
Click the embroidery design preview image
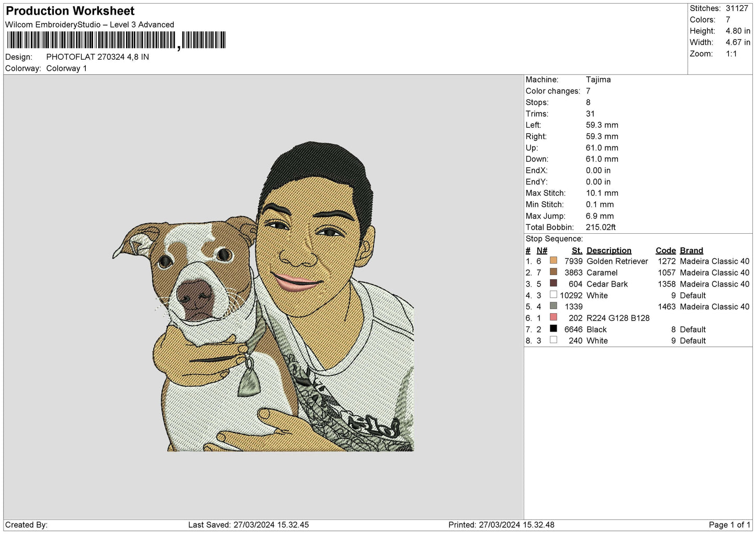263,297
